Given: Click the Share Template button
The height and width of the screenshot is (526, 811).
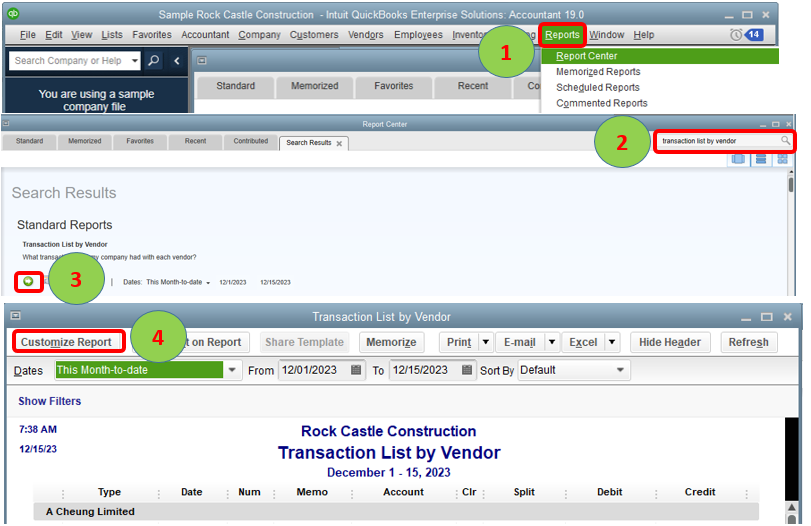Looking at the screenshot, I should [x=304, y=342].
